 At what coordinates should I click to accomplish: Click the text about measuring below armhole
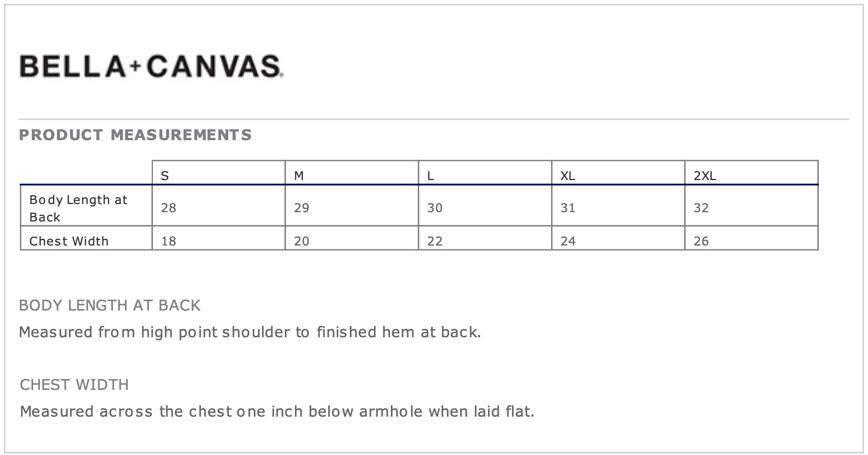tap(277, 411)
